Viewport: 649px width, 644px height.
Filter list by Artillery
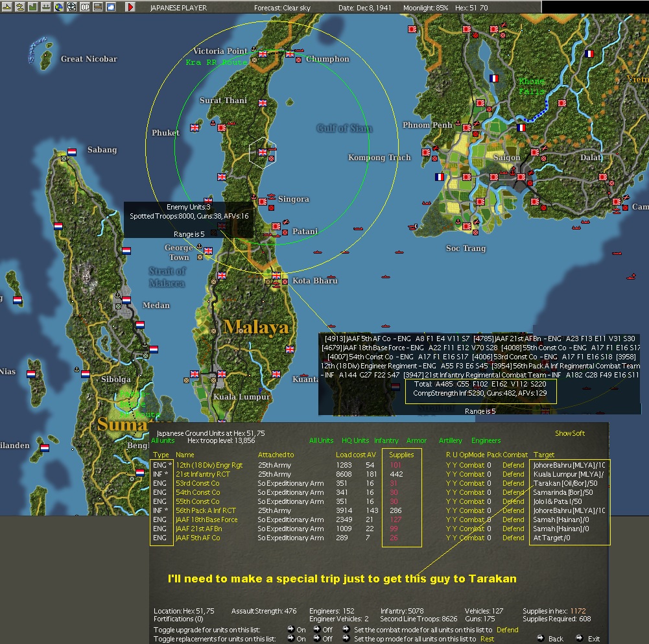pos(451,440)
